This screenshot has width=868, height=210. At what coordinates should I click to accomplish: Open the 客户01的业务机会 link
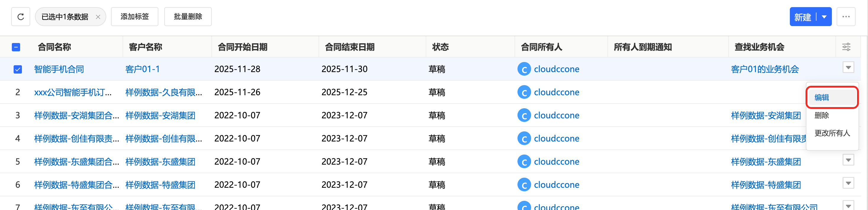[x=765, y=69]
